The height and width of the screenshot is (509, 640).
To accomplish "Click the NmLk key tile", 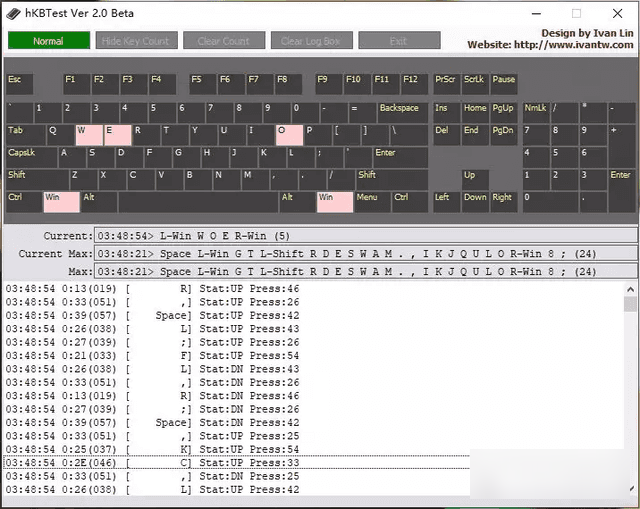I will click(x=536, y=113).
